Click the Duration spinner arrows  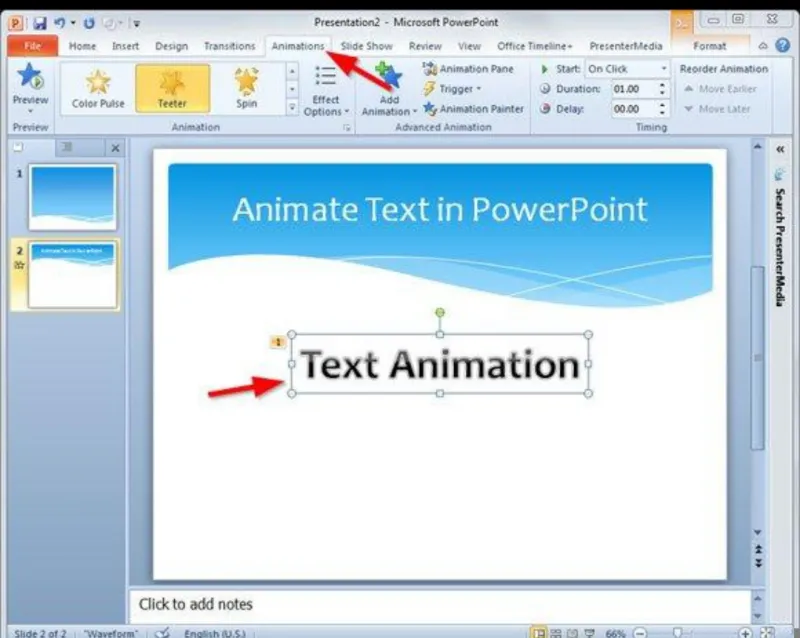tap(662, 89)
